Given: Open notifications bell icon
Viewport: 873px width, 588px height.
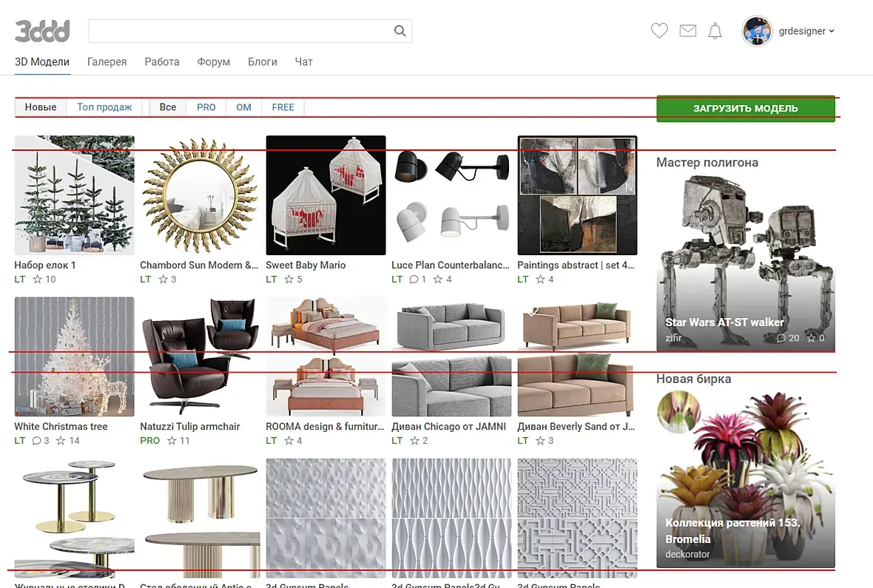Looking at the screenshot, I should pyautogui.click(x=715, y=31).
